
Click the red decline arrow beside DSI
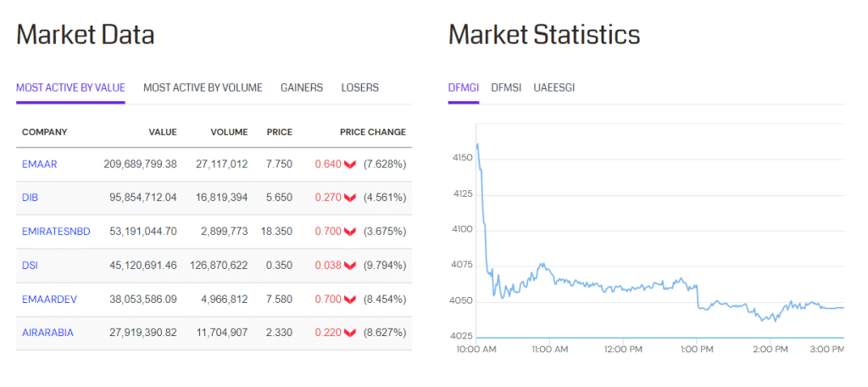point(349,266)
